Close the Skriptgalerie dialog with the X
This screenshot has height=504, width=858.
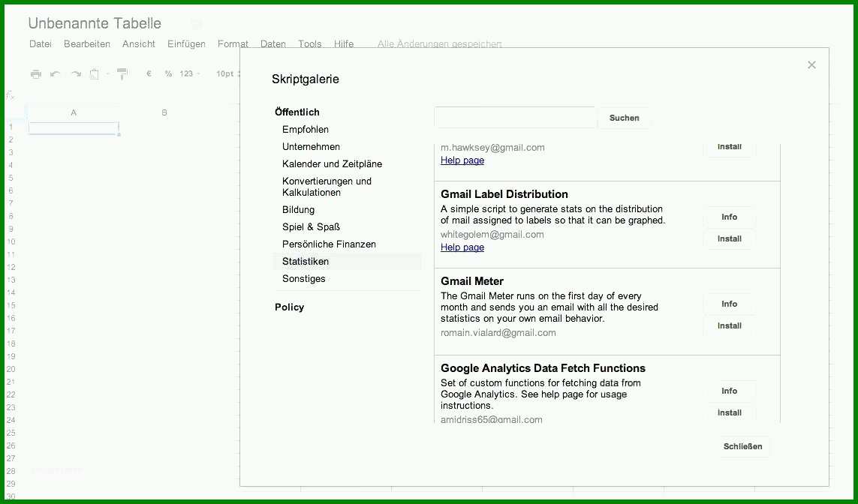coord(811,65)
